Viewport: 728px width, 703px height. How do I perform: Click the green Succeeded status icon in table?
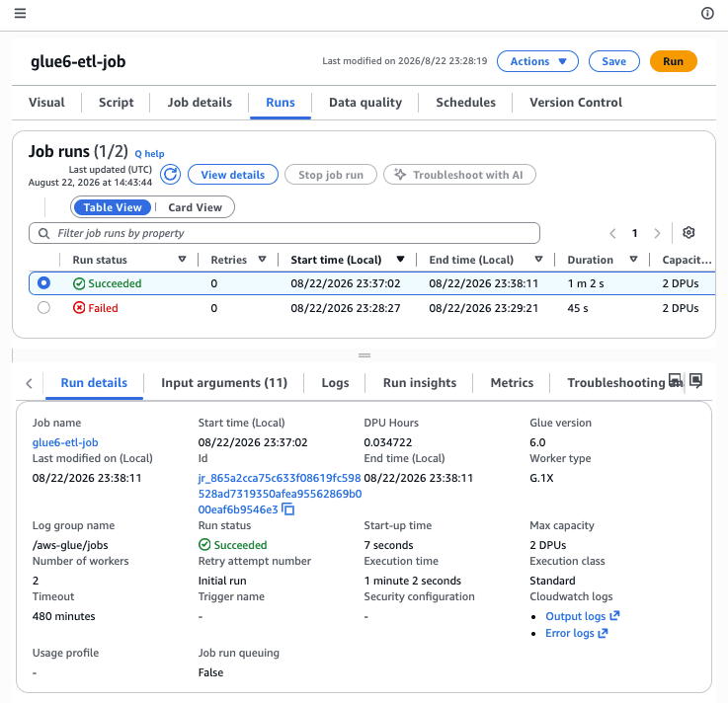click(79, 283)
